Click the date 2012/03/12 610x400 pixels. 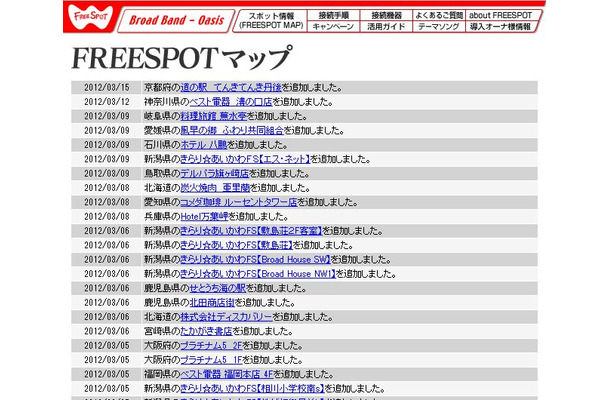click(x=107, y=102)
